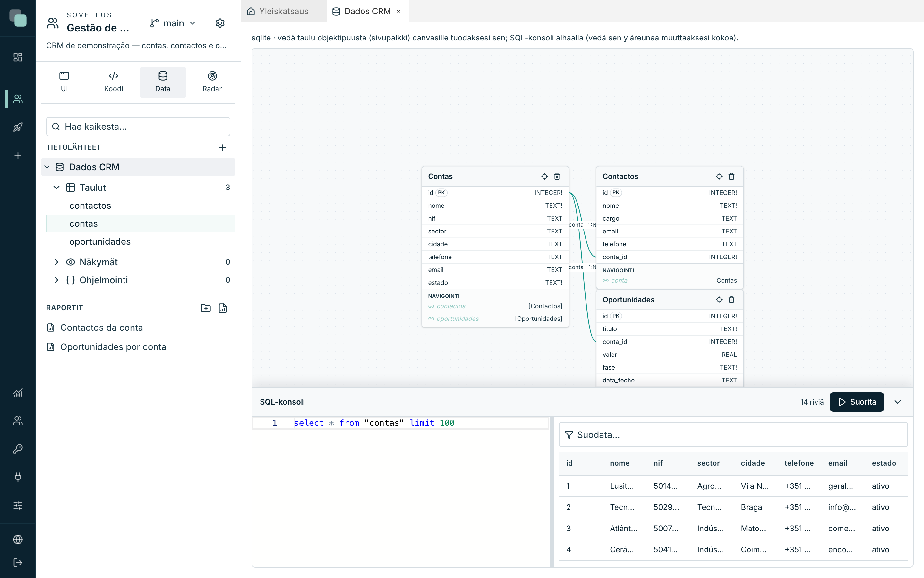Create a new report file

pyautogui.click(x=223, y=308)
